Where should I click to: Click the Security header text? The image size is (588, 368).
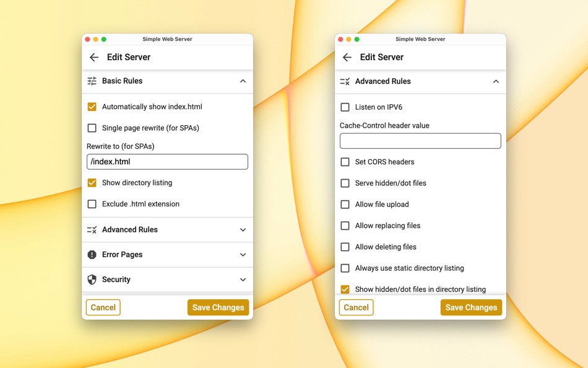(x=116, y=279)
